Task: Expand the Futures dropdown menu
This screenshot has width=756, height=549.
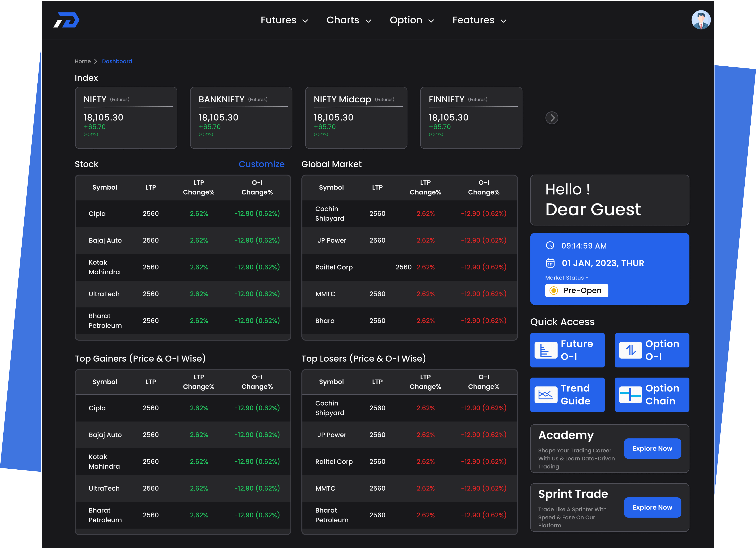Action: point(284,20)
